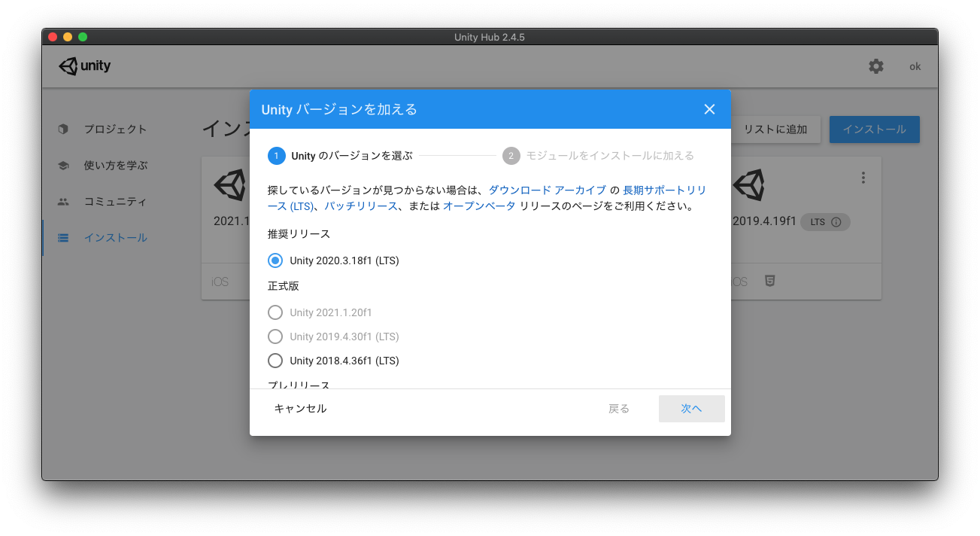Open the settings gear in Unity Hub
The image size is (980, 536).
point(876,66)
